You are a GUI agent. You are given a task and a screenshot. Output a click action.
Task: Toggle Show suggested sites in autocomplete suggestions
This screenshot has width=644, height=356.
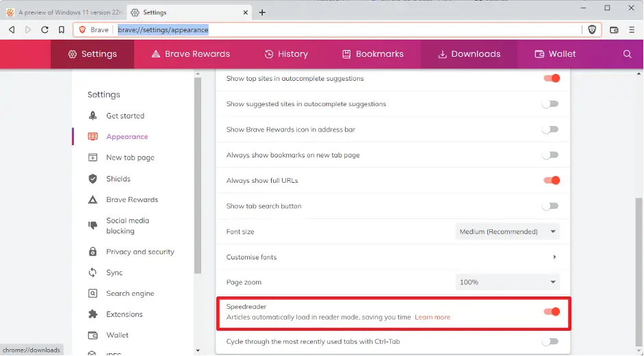coord(550,103)
